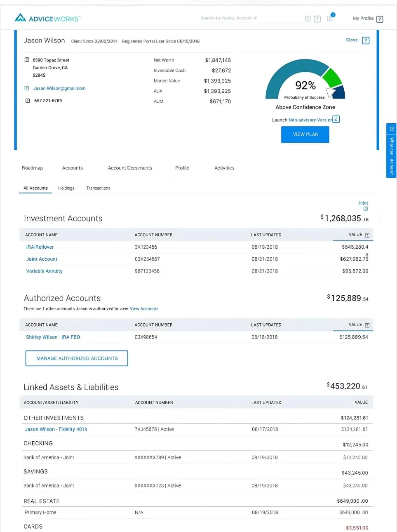Open Jason Wilson - Fidelity 401k link

[x=56, y=429]
